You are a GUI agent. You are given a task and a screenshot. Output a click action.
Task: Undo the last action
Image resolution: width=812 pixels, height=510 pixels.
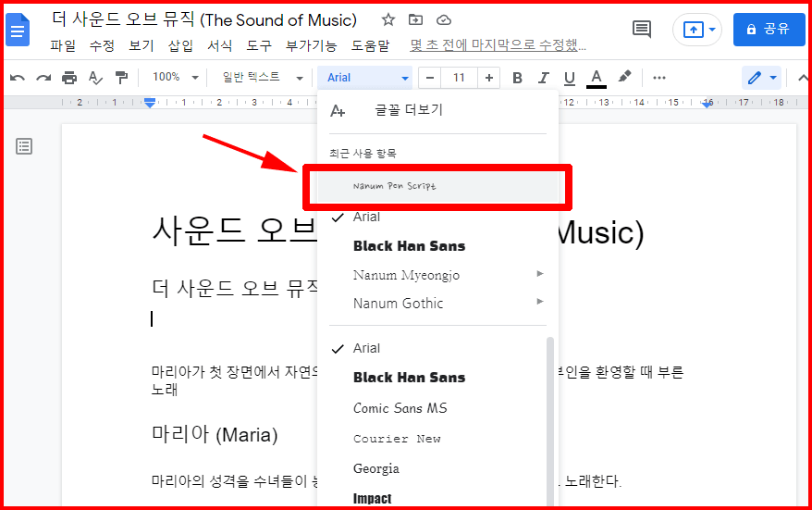click(x=18, y=78)
